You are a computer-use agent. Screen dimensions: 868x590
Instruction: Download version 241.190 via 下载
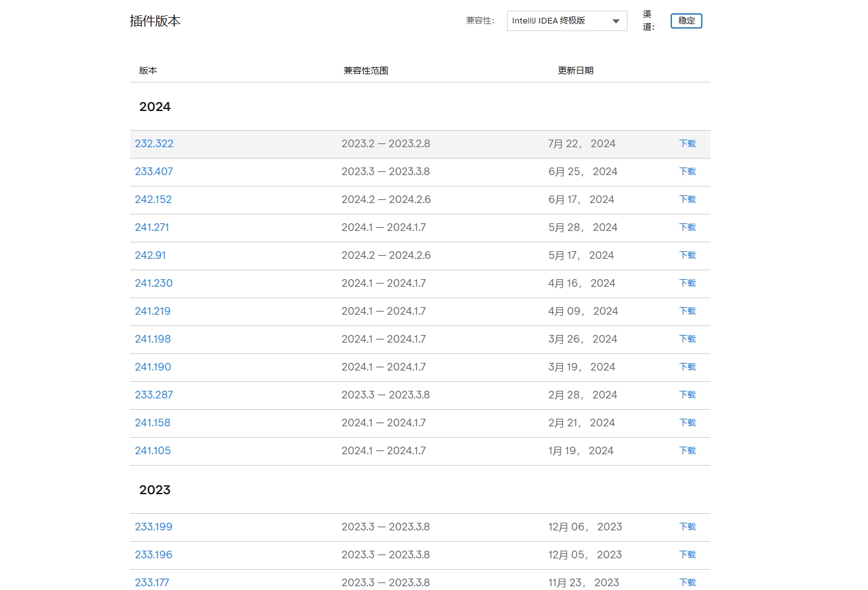688,367
